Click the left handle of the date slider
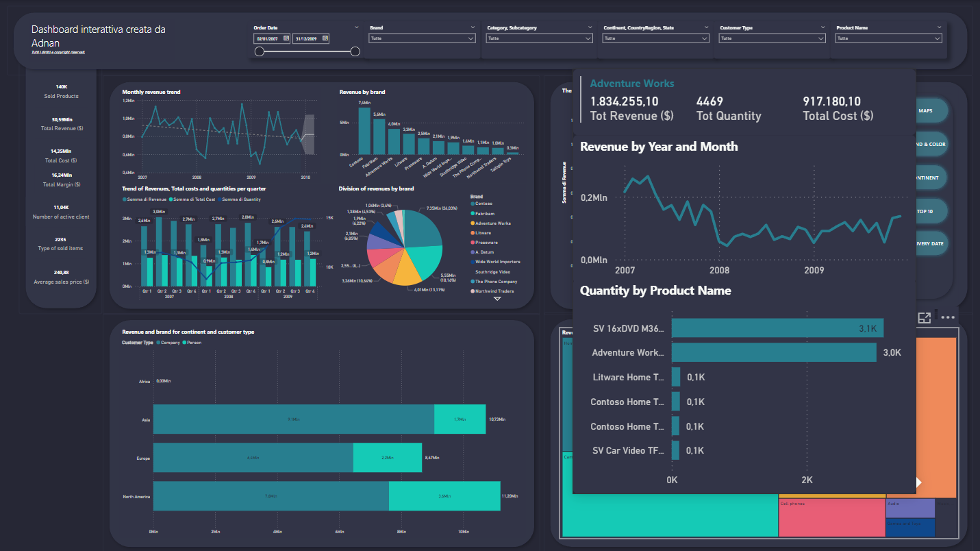980x551 pixels. click(x=260, y=51)
